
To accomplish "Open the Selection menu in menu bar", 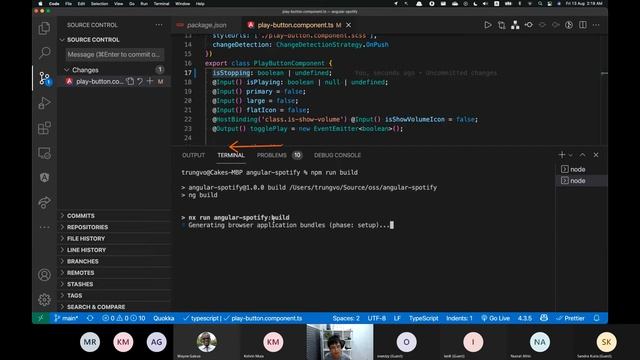I will (x=99, y=4).
